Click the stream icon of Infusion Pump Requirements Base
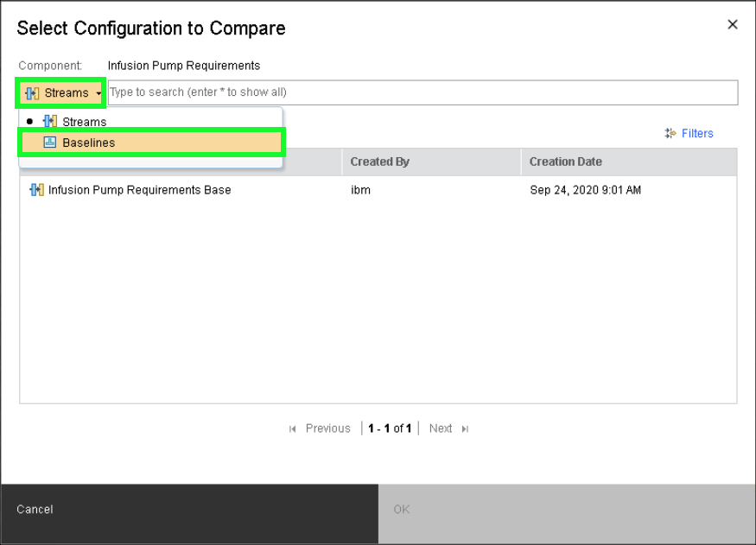The width and height of the screenshot is (756, 545). pyautogui.click(x=36, y=190)
